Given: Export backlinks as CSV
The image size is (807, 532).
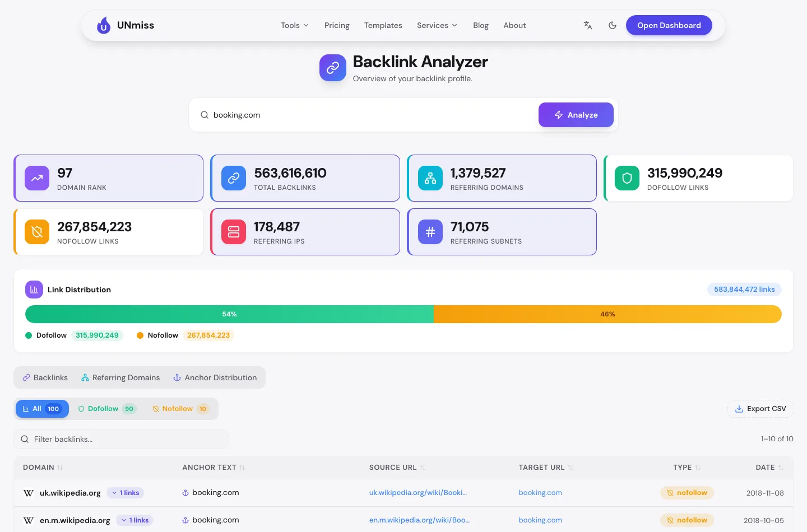Looking at the screenshot, I should [760, 409].
